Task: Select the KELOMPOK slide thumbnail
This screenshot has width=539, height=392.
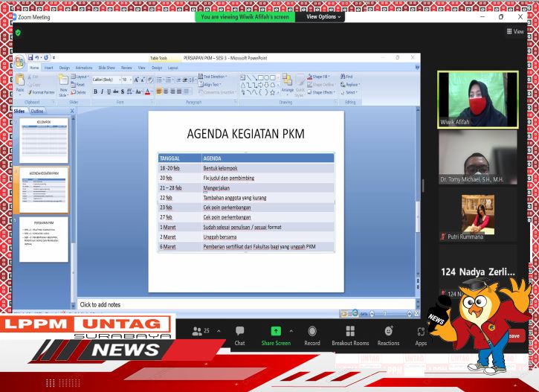Action: (x=44, y=141)
